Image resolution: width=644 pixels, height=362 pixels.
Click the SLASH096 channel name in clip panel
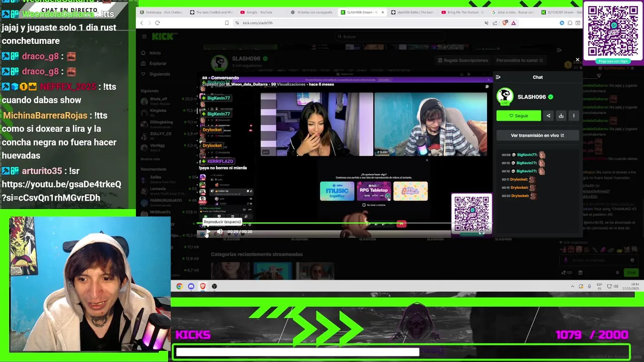click(x=532, y=97)
